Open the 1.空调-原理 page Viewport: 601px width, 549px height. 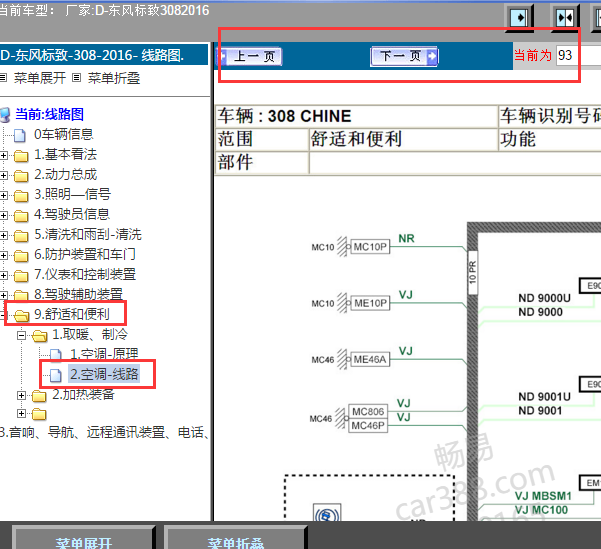[x=104, y=354]
